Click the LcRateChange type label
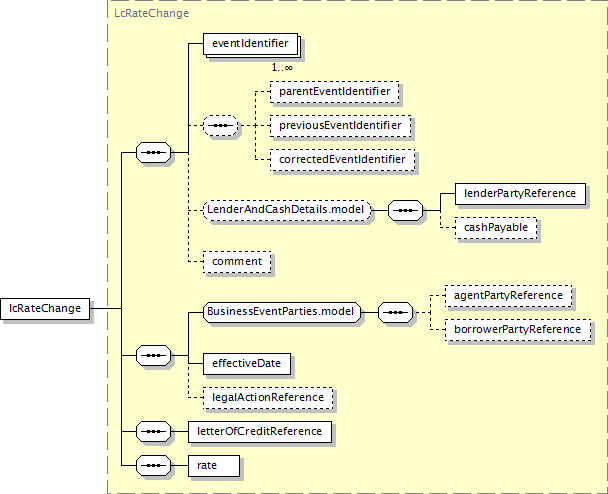608x494 pixels. (151, 13)
